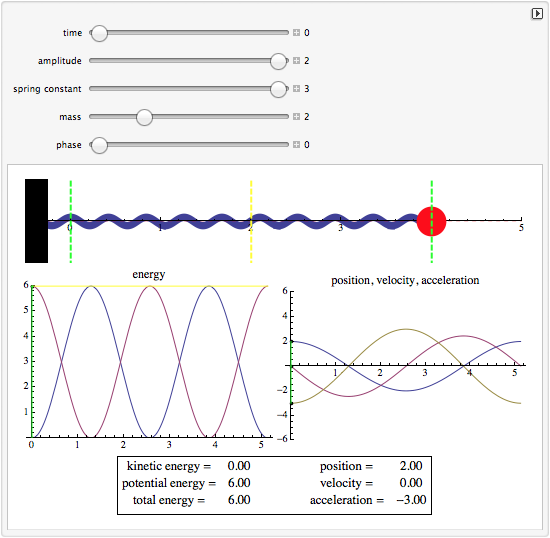The width and height of the screenshot is (550, 538).
Task: Expand the phase slider controls plus icon
Action: (296, 144)
